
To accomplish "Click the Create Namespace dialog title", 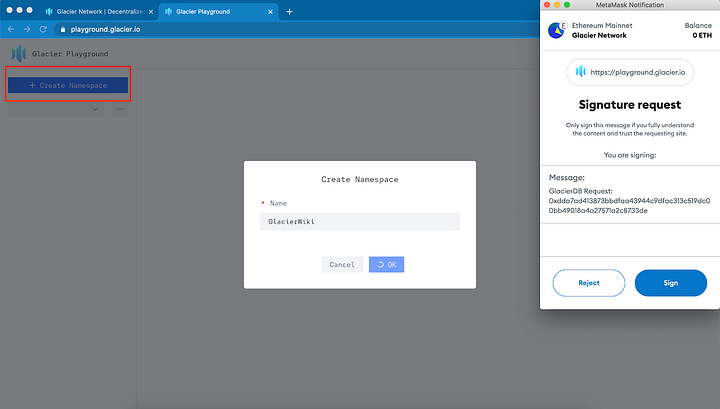I will click(360, 179).
